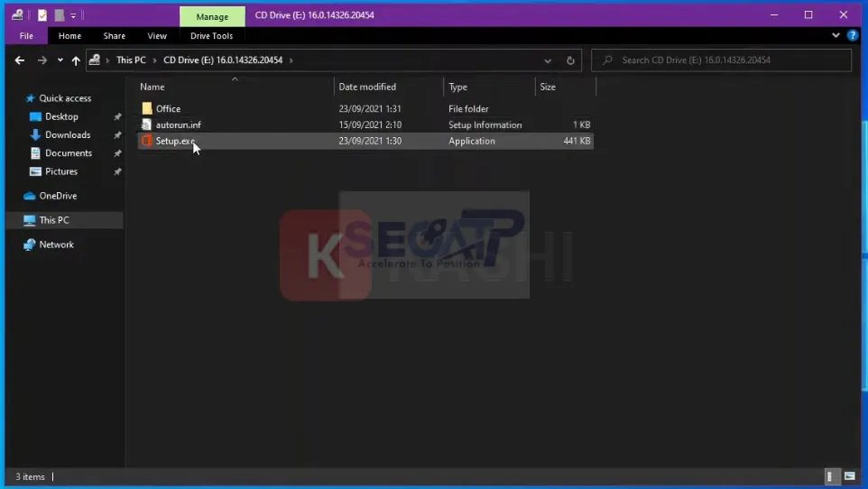Expand the ribbon with the chevron
The width and height of the screenshot is (868, 489).
(x=836, y=35)
